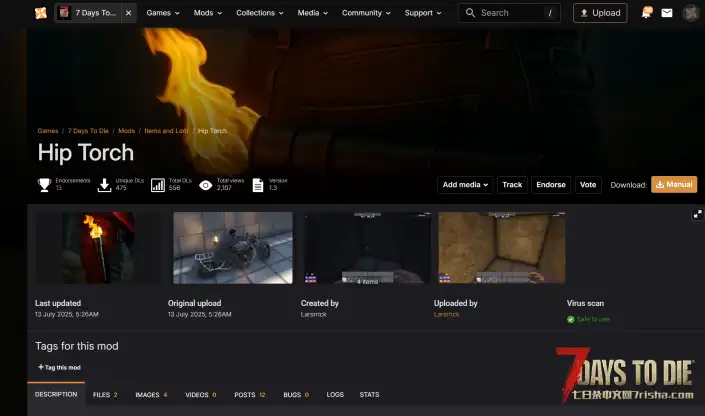Click the Last updated date text

[67, 314]
